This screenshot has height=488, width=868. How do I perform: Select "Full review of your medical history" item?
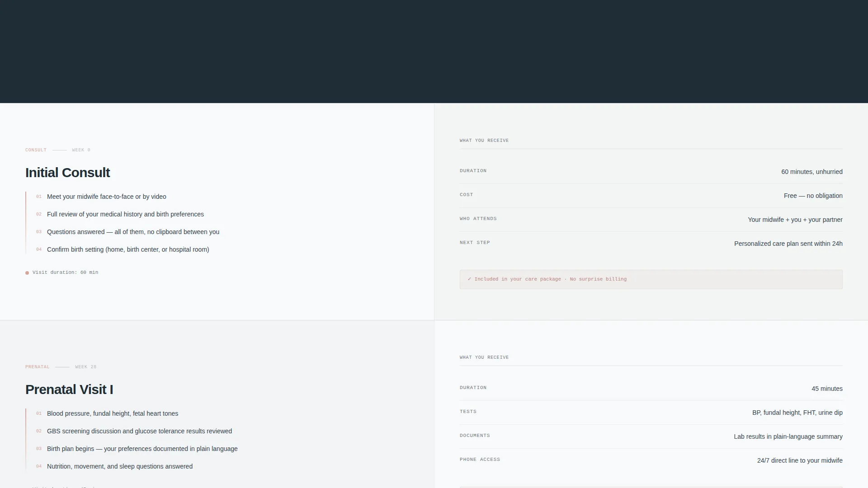tap(125, 214)
